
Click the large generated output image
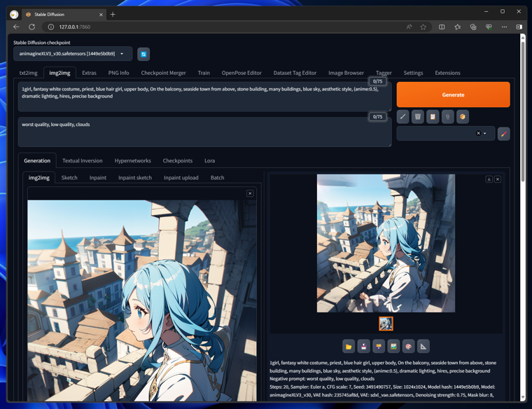pos(386,243)
